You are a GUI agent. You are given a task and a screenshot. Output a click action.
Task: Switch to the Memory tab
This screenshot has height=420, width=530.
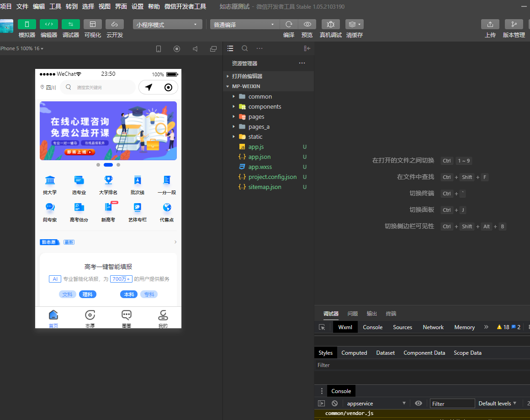464,327
